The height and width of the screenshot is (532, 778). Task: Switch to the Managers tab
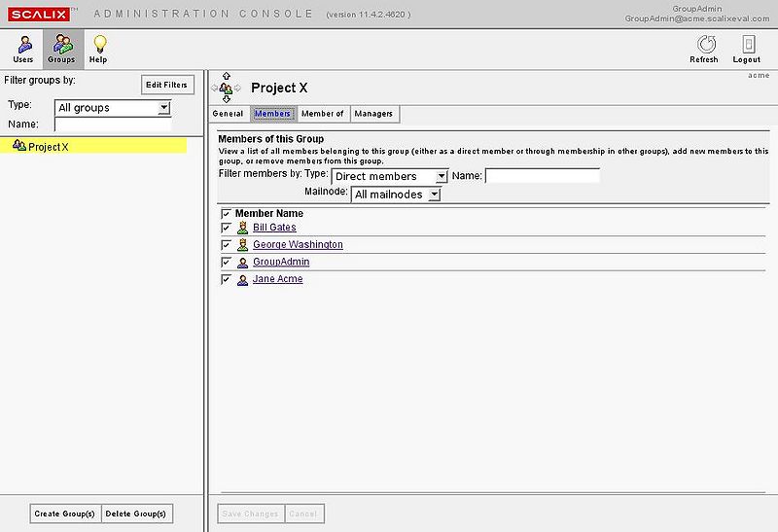pos(373,114)
